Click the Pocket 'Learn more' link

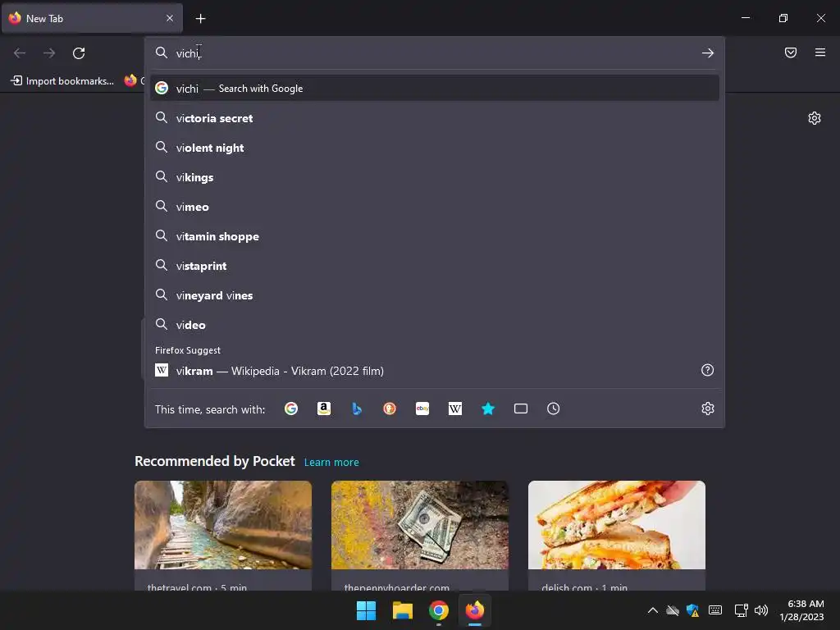pos(331,463)
